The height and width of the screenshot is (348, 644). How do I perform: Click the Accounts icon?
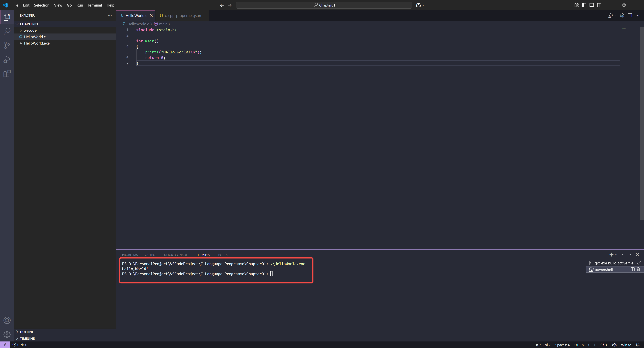[7, 320]
